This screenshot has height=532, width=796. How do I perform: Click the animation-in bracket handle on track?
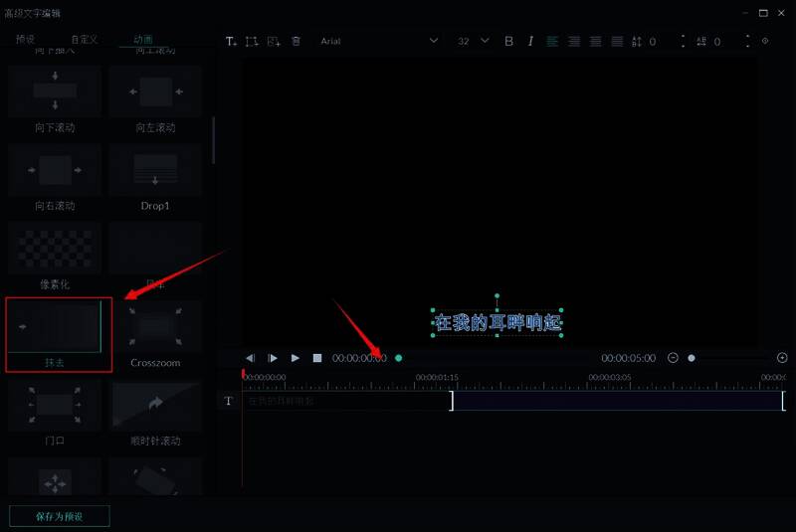pyautogui.click(x=452, y=401)
